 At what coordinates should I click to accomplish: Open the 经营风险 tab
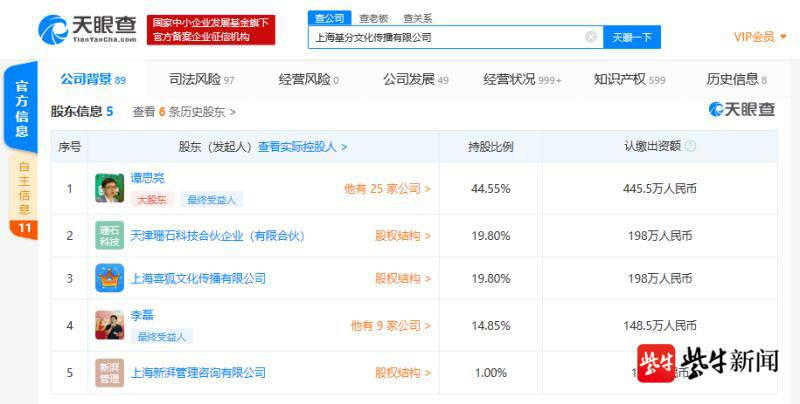tap(309, 80)
